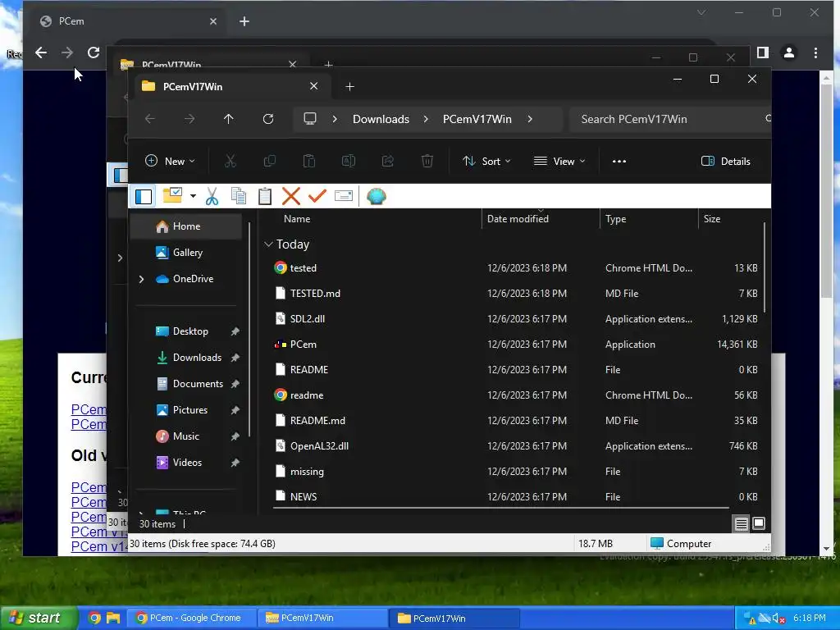Image resolution: width=840 pixels, height=630 pixels.
Task: Toggle the navigation pane icon in classic toolbar
Action: click(144, 197)
